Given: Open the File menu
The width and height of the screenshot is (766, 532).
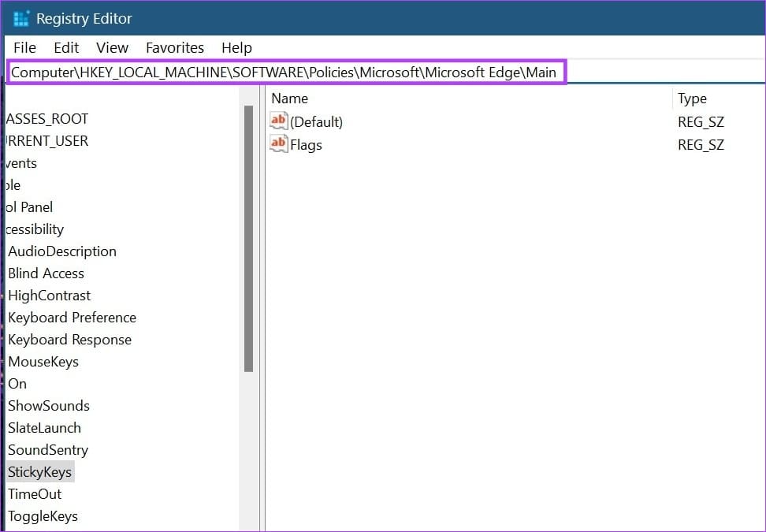Looking at the screenshot, I should (24, 48).
